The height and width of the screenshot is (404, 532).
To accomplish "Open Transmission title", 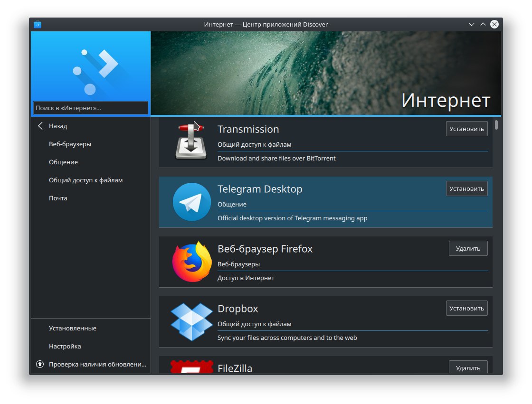I will (248, 129).
